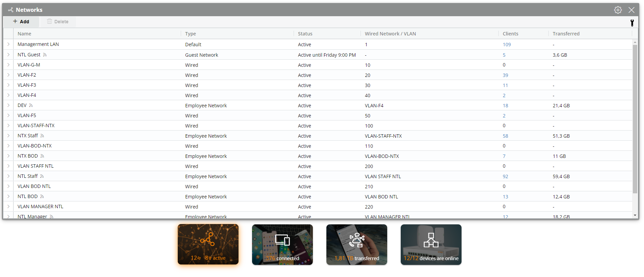Click the Add button
Viewport: 644px width, 277px height.
21,22
